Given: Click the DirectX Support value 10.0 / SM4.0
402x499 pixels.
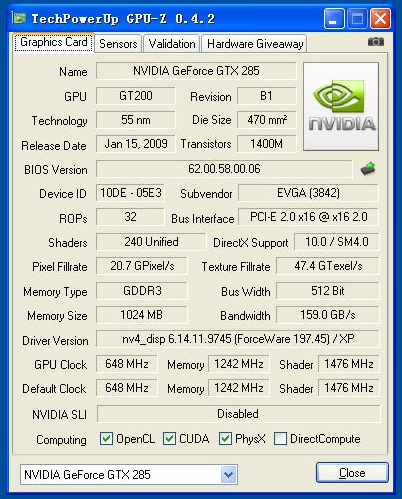Looking at the screenshot, I should point(337,242).
